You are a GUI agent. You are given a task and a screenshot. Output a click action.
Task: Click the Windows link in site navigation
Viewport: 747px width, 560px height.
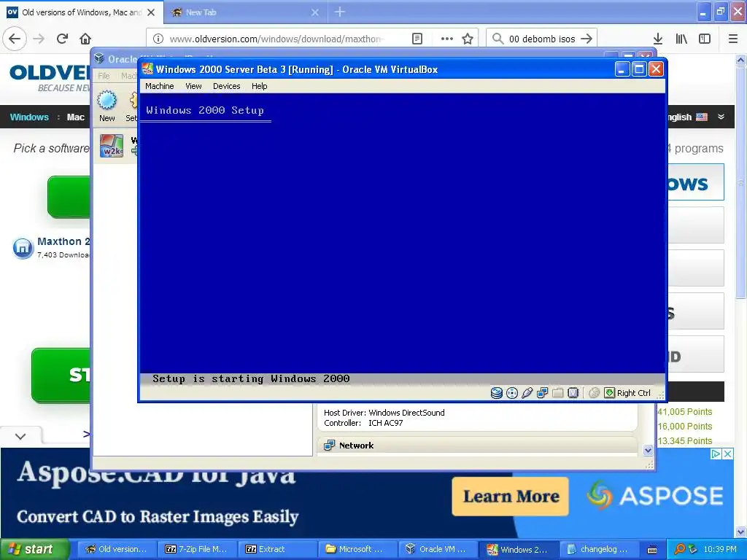click(29, 117)
